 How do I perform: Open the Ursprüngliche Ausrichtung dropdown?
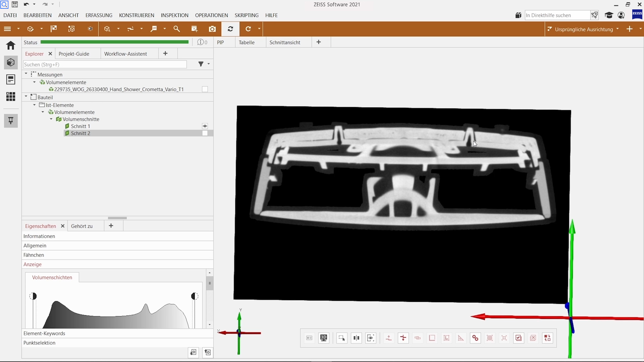click(618, 29)
